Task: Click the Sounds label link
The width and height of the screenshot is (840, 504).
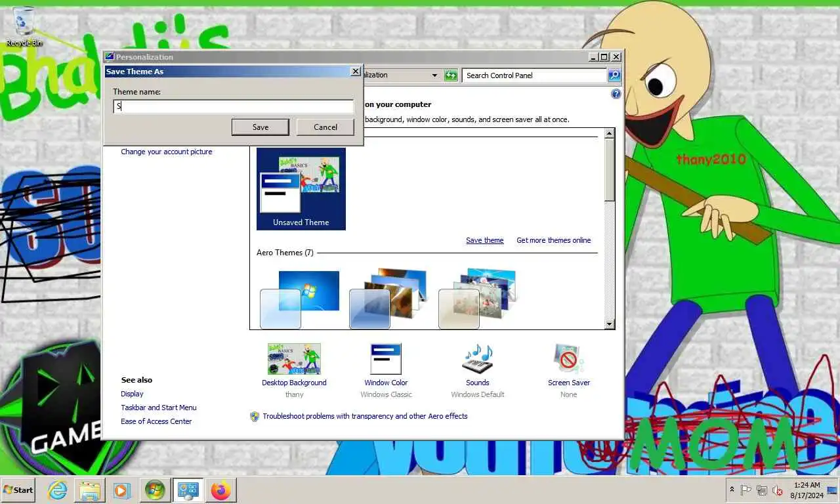Action: click(478, 383)
